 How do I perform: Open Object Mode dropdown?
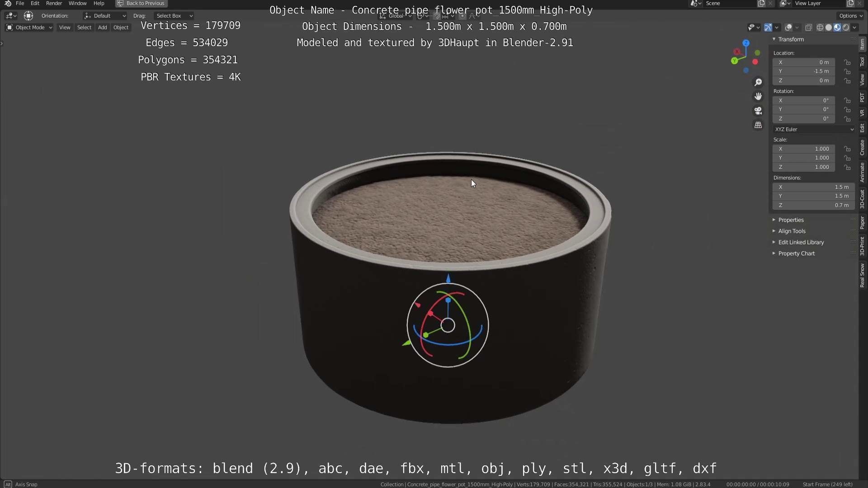pos(29,28)
